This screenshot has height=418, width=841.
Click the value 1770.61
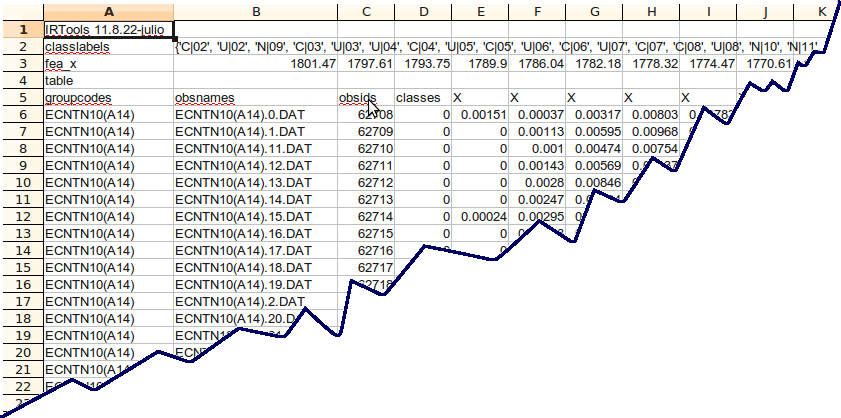765,64
